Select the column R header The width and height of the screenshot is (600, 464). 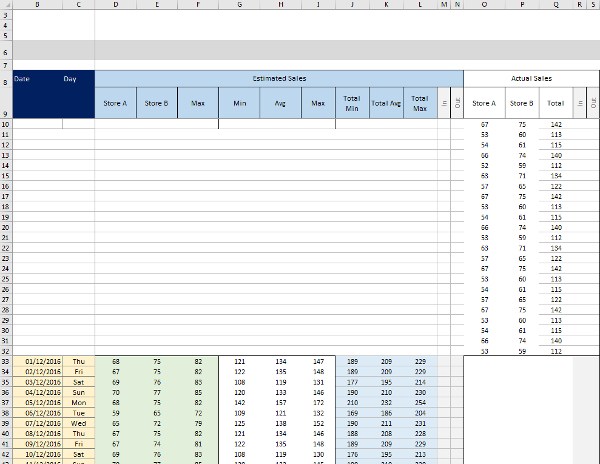(579, 5)
